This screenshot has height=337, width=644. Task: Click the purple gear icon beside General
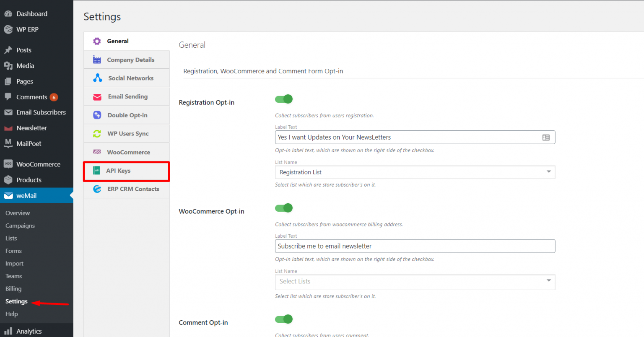click(97, 41)
